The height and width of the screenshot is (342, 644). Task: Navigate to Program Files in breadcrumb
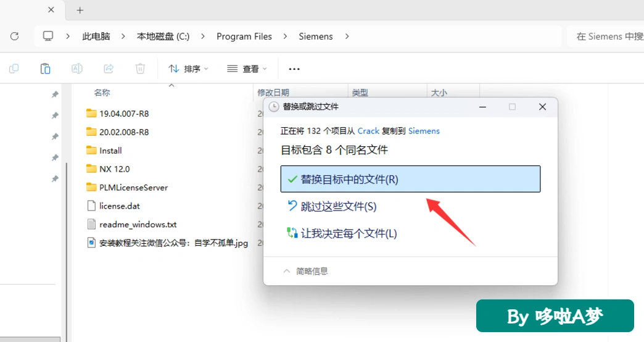pyautogui.click(x=244, y=36)
